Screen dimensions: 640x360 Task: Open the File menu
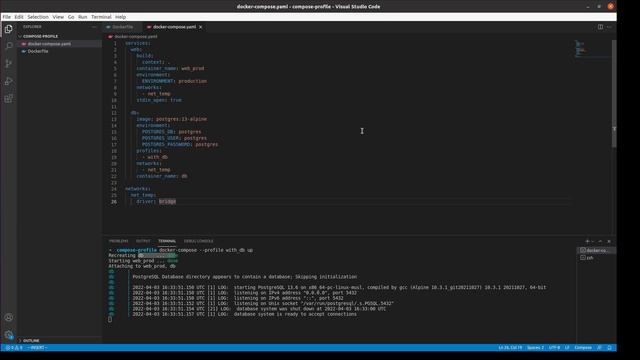(x=7, y=17)
